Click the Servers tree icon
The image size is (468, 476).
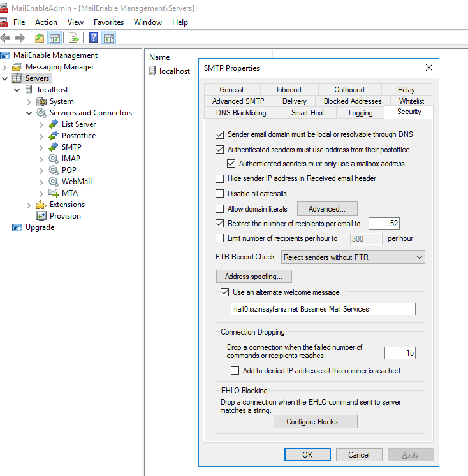(x=17, y=78)
